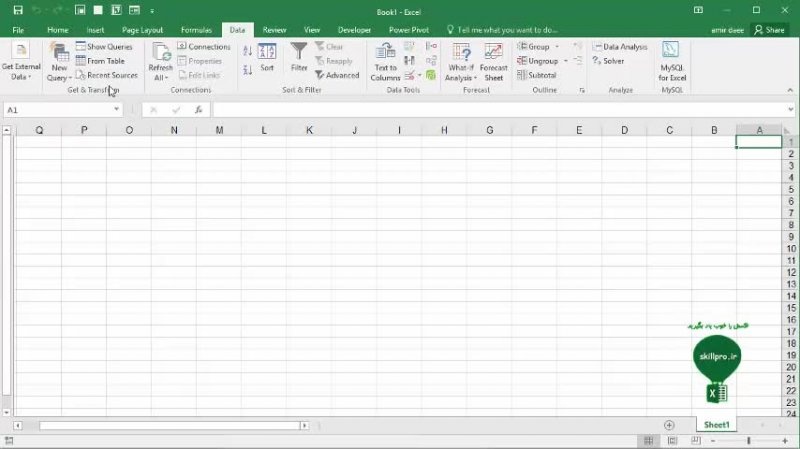800x449 pixels.
Task: Open Forecast Sheet tool
Action: (493, 60)
